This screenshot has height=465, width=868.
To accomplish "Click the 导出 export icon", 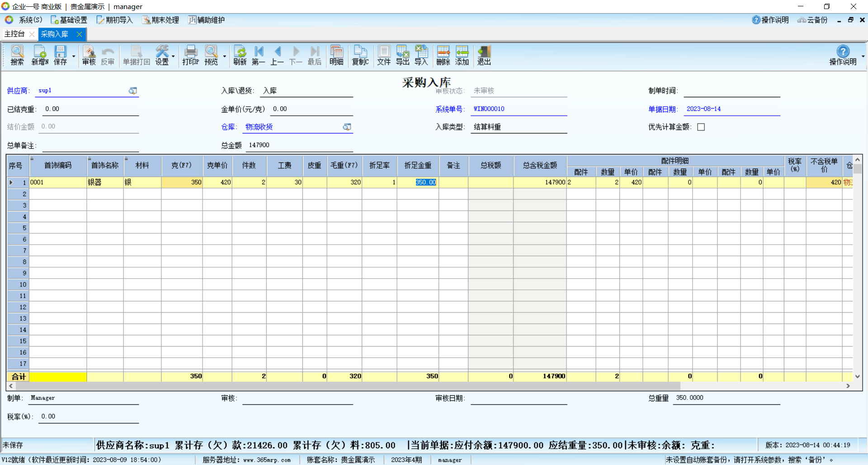I will tap(402, 55).
